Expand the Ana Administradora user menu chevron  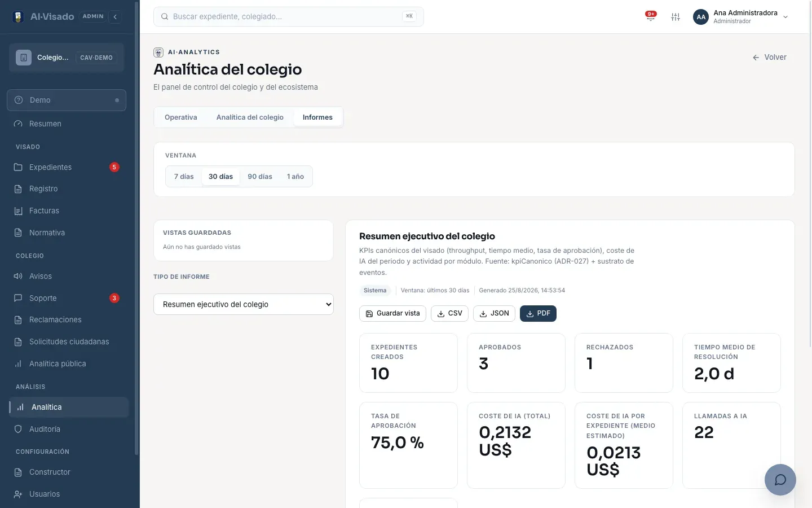pyautogui.click(x=785, y=17)
